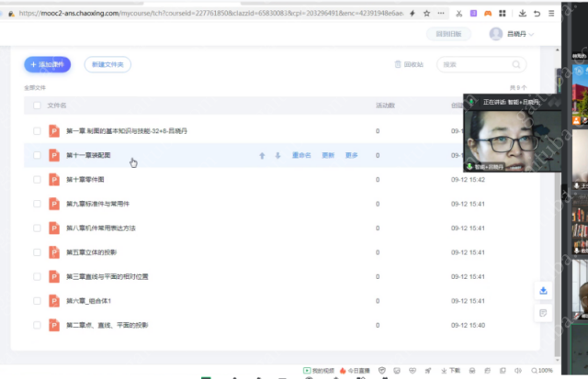Viewport: 588px width, 379px height.
Task: Click the heart health icon in status bar
Action: coord(413,371)
